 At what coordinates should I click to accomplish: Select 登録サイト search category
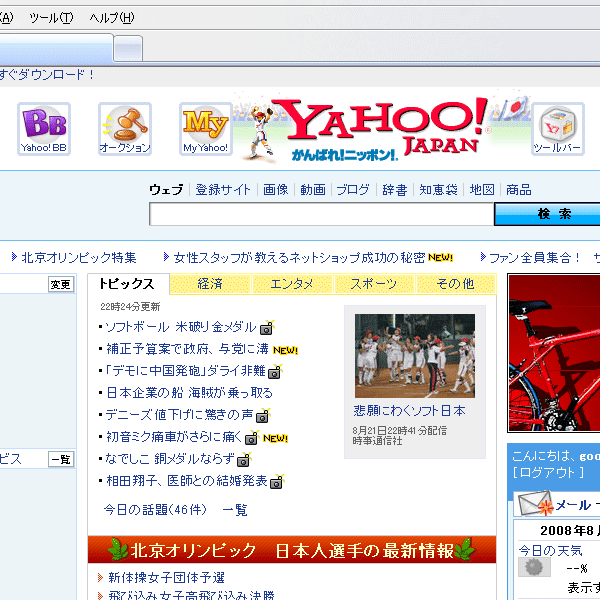[223, 189]
